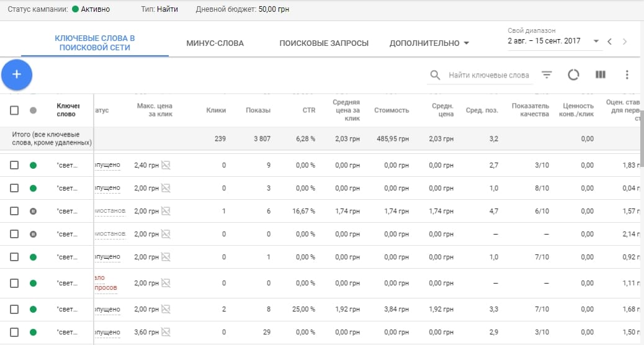Click the blue plus add keyword button
Image resolution: width=644 pixels, height=345 pixels.
click(x=17, y=74)
